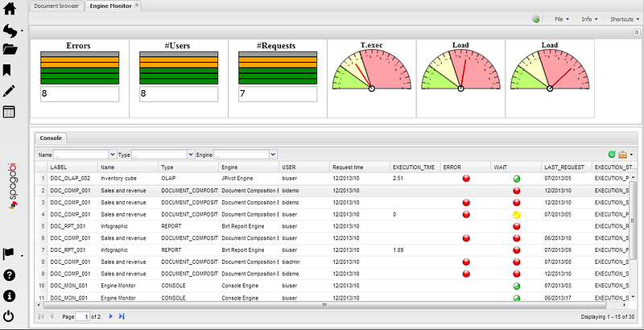644x330 pixels.
Task: Click red WAIT indicator in row 5
Action: pyautogui.click(x=517, y=226)
